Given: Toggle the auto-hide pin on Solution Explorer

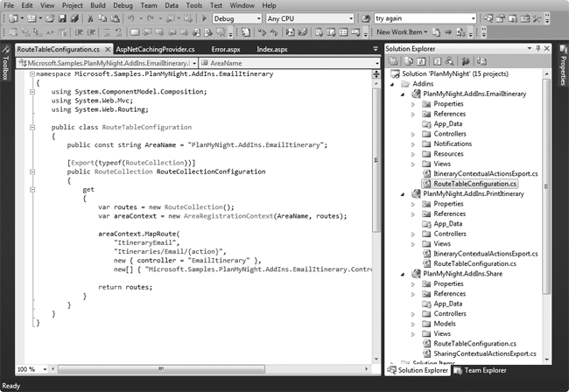Looking at the screenshot, I should 538,48.
